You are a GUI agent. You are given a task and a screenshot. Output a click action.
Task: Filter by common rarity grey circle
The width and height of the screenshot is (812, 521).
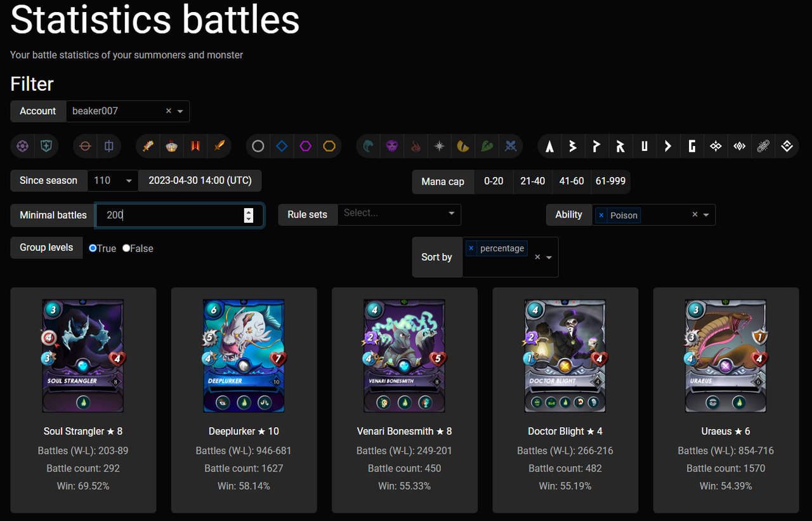click(x=258, y=147)
